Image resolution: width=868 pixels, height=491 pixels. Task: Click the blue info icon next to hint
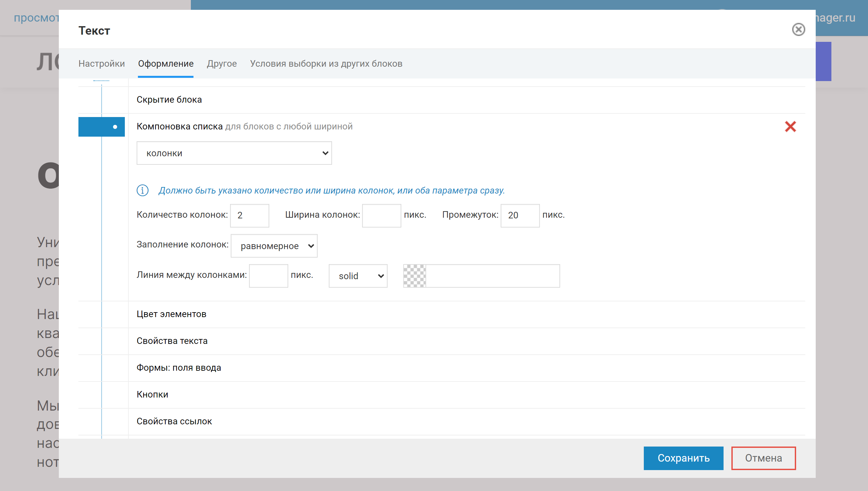tap(142, 191)
